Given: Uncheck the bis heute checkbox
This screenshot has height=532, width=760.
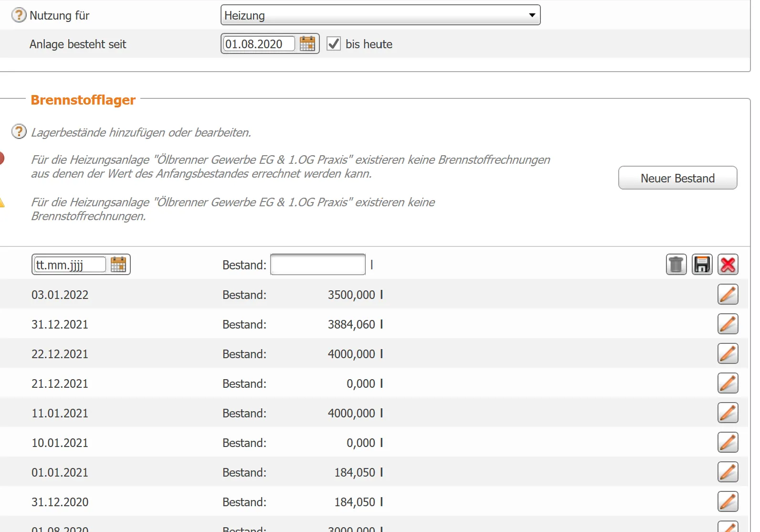Looking at the screenshot, I should pyautogui.click(x=333, y=44).
